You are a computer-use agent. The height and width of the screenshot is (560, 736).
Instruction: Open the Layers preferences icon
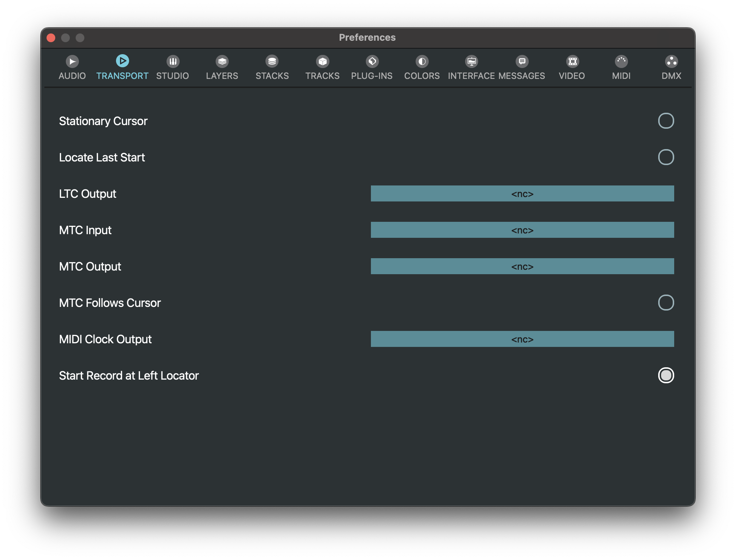point(222,61)
